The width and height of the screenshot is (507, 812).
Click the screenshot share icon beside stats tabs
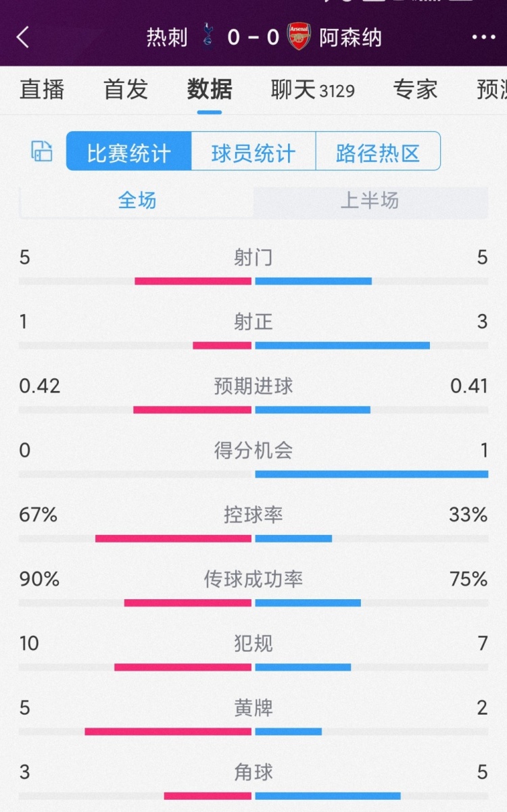(x=39, y=151)
